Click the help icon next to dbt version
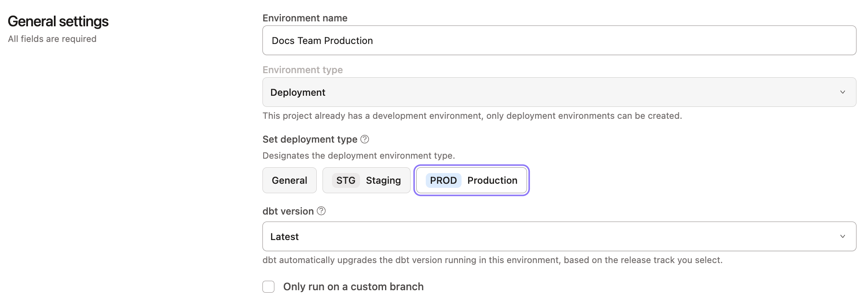Screen dimensions: 868x305 321,211
